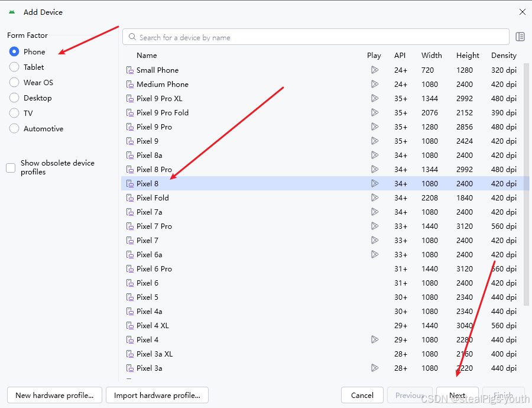The height and width of the screenshot is (408, 532).
Task: Click the device list vertical scrollbar
Action: click(x=526, y=184)
